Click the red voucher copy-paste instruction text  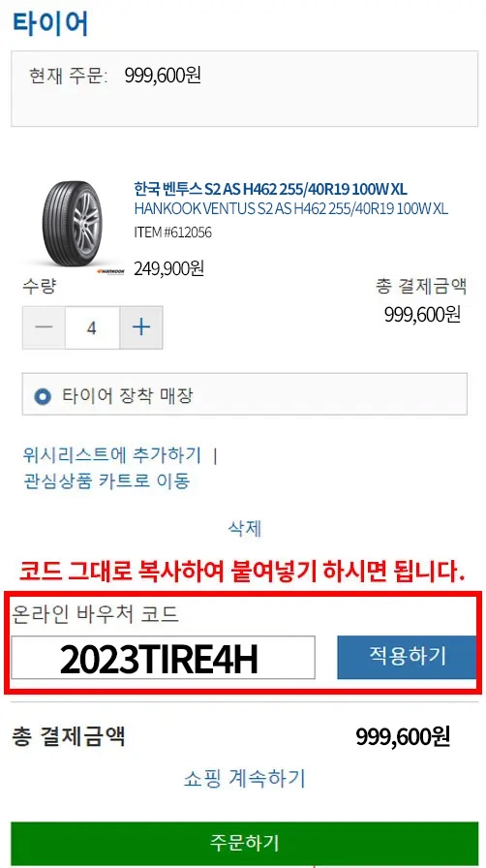click(x=241, y=573)
